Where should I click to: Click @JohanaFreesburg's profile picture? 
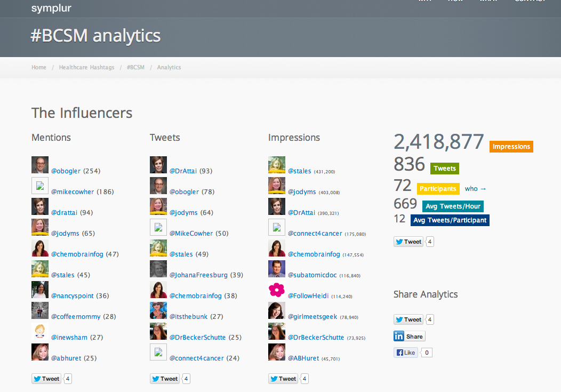pos(158,269)
